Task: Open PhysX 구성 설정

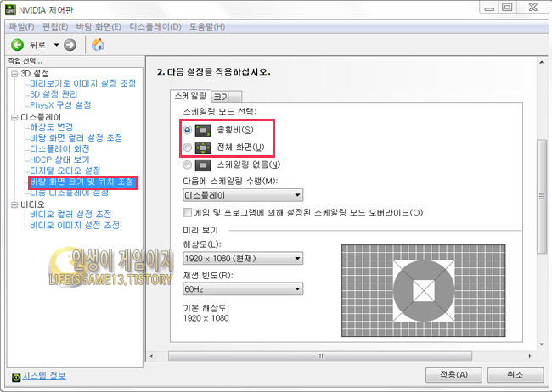Action: point(60,105)
